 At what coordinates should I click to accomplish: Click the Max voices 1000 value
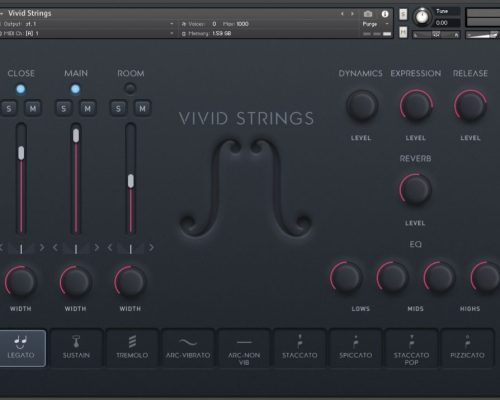coord(242,24)
